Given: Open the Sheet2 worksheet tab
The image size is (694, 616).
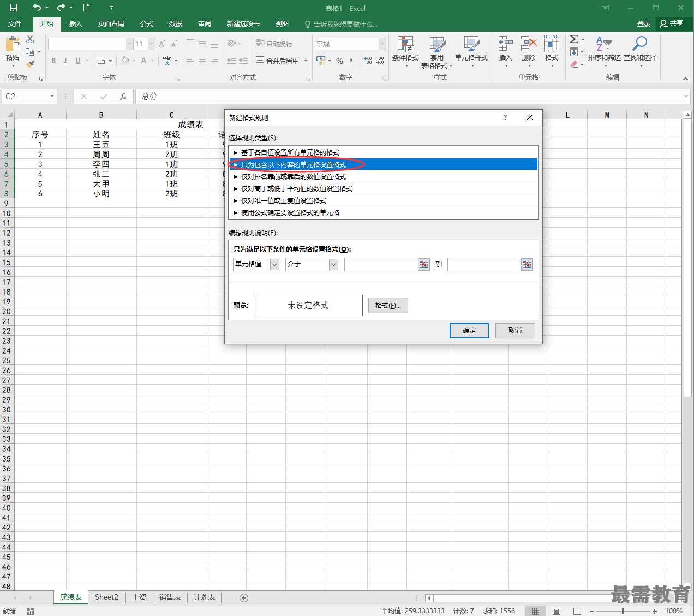Looking at the screenshot, I should coord(106,597).
